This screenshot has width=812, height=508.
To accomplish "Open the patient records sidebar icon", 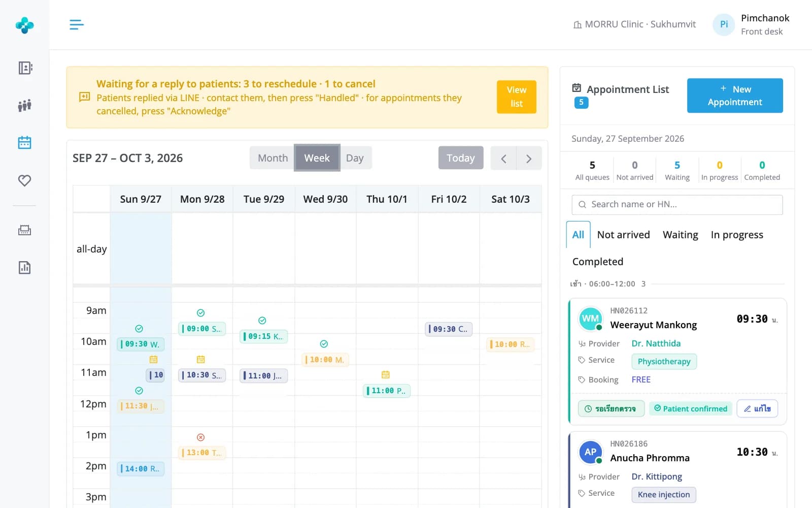I will coord(25,68).
